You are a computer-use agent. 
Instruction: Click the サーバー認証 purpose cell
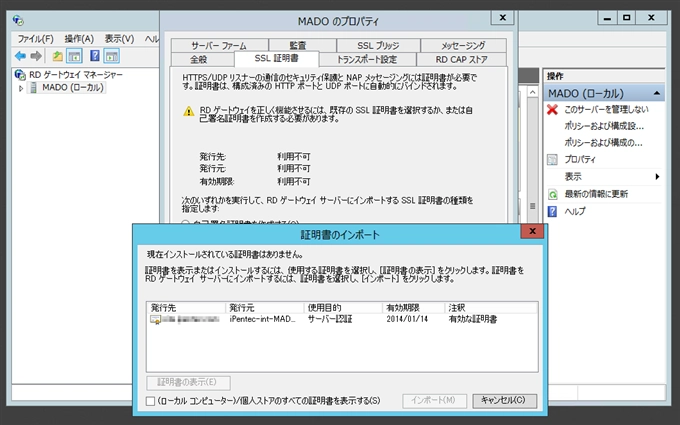(330, 319)
